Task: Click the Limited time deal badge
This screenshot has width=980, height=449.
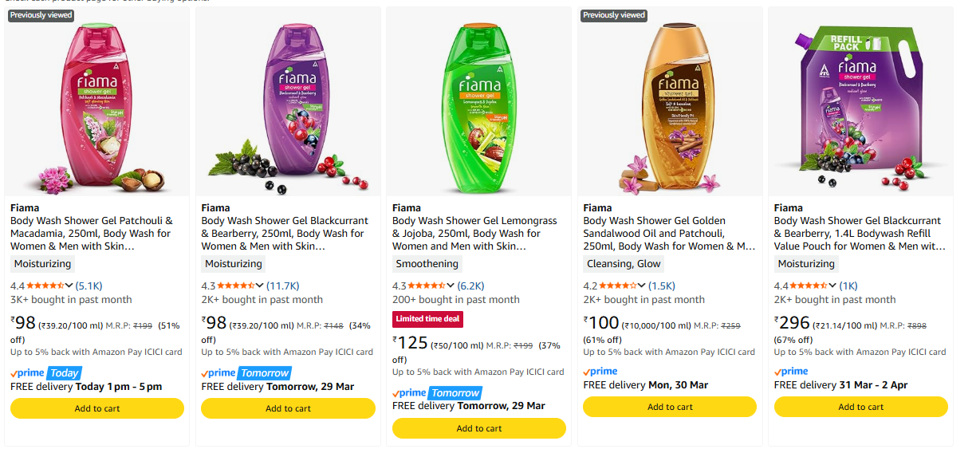Action: point(427,319)
